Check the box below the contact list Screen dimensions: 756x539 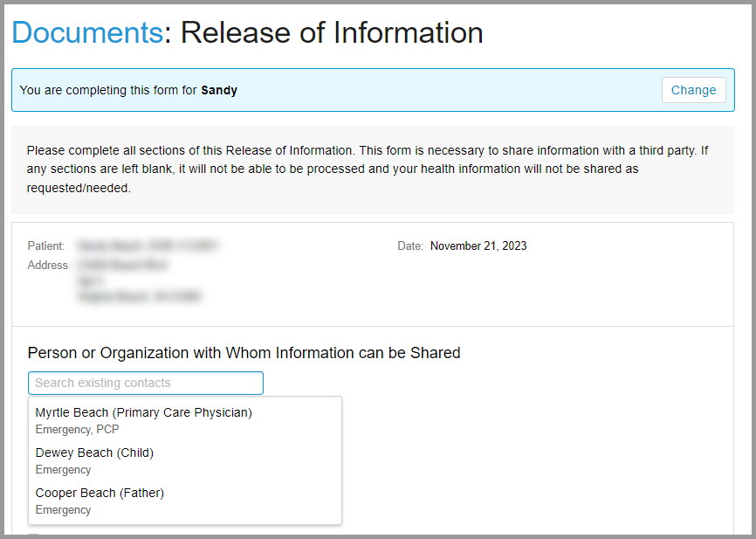point(35,535)
